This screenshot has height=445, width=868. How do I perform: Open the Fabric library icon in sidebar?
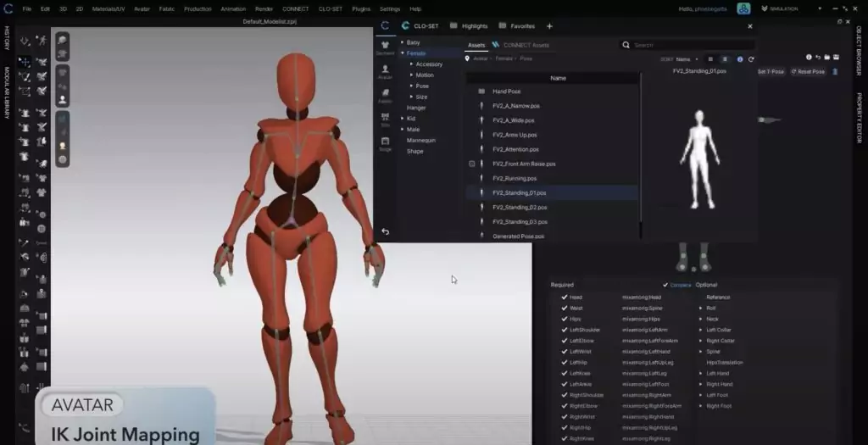tap(386, 93)
